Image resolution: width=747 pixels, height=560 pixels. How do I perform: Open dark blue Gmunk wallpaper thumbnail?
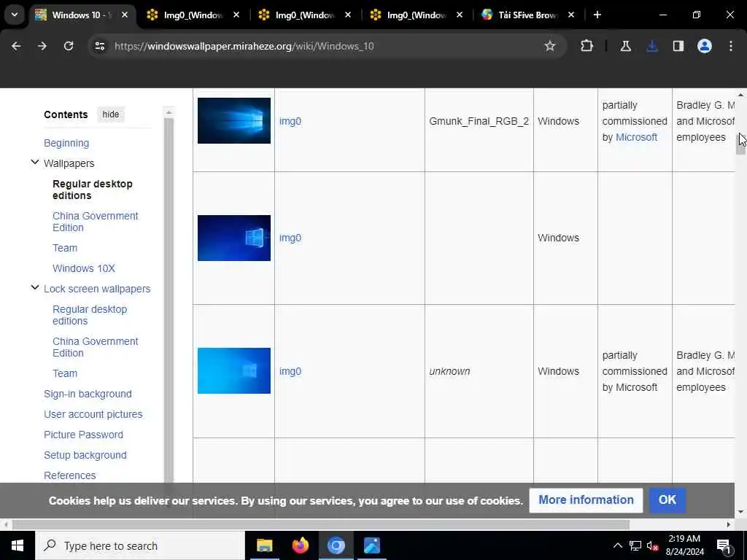pyautogui.click(x=234, y=120)
